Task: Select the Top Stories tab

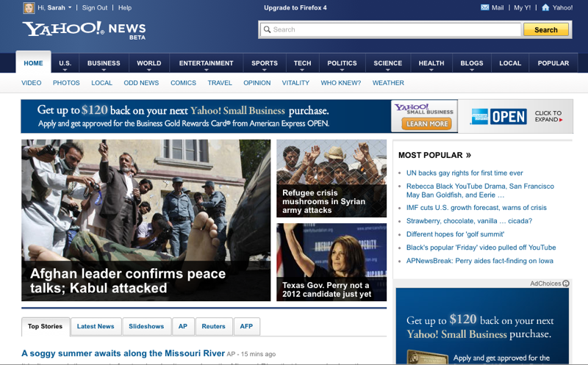Action: point(46,326)
